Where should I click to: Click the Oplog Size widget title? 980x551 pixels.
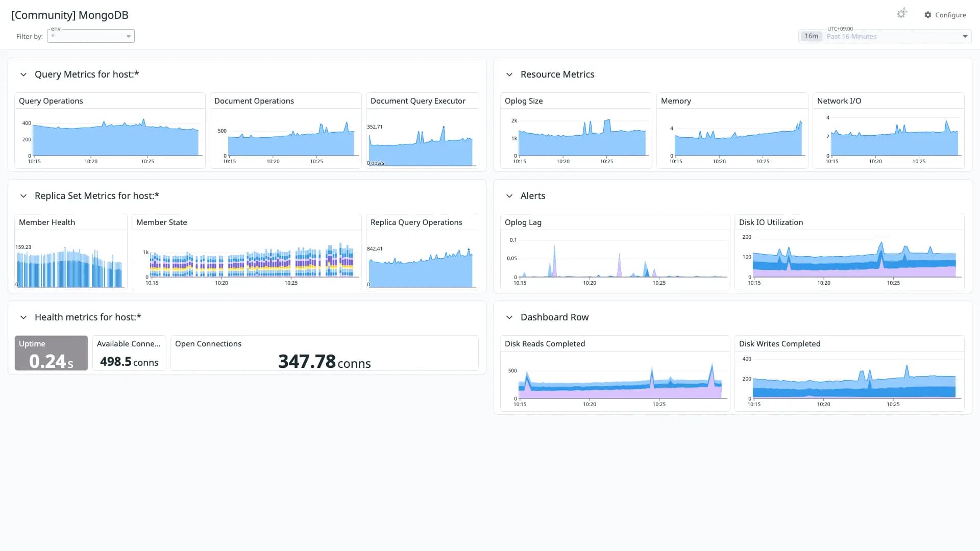click(x=524, y=101)
